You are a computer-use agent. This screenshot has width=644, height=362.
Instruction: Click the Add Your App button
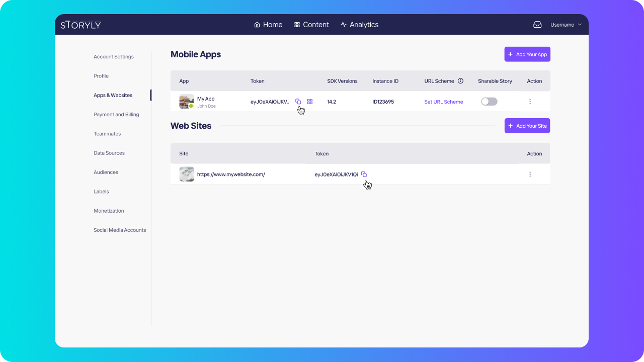(527, 54)
